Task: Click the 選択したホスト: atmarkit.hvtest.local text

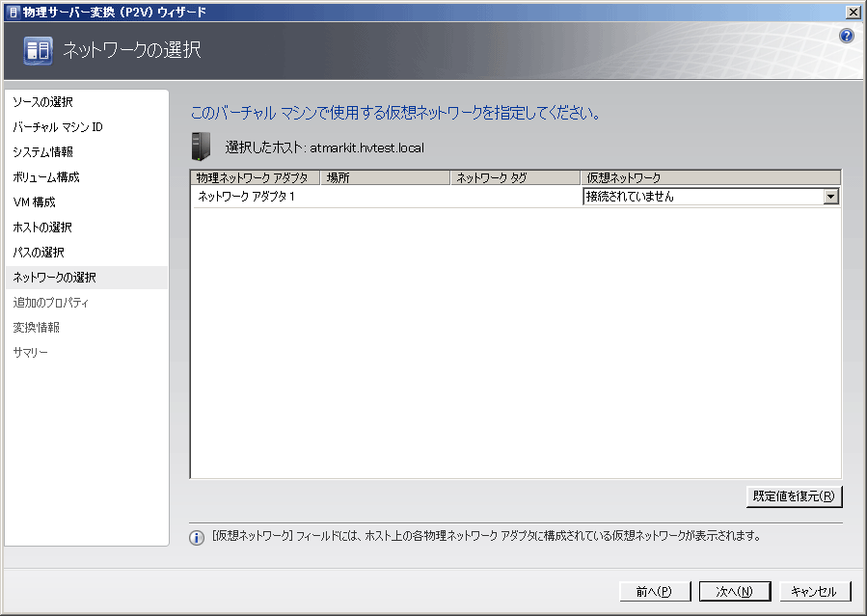Action: pos(325,147)
